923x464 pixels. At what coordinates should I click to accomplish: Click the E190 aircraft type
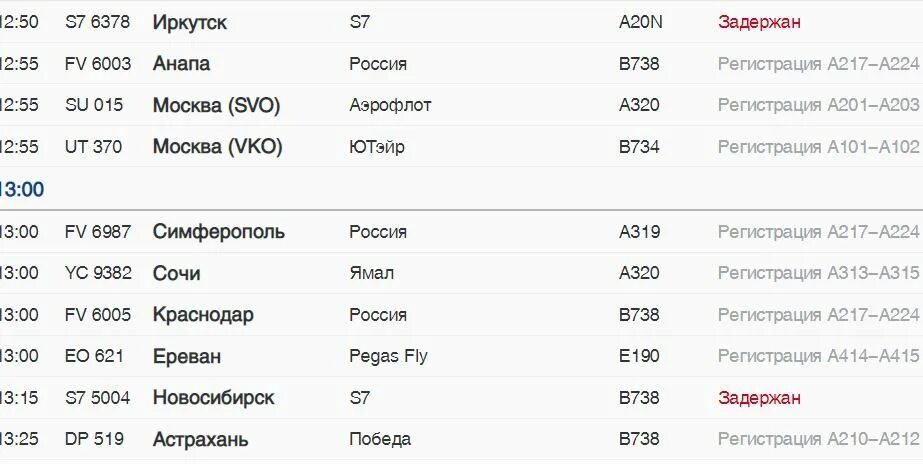click(x=639, y=356)
